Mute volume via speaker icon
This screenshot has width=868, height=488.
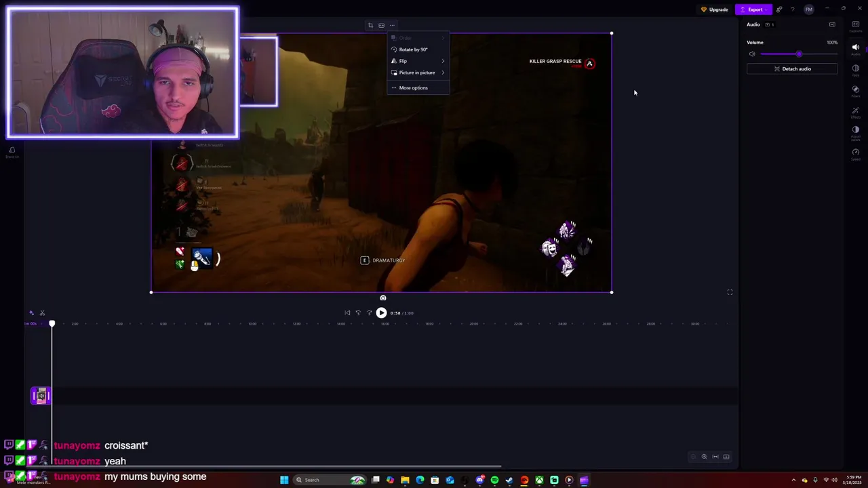[752, 54]
